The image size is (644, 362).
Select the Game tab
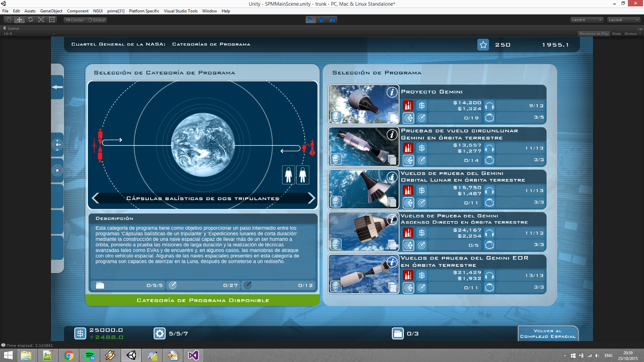coord(11,28)
